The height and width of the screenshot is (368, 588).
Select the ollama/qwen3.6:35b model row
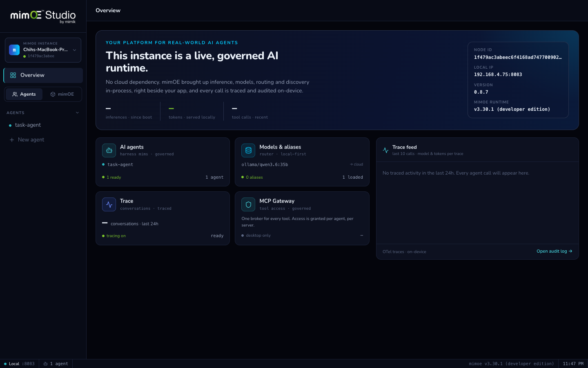(x=302, y=165)
